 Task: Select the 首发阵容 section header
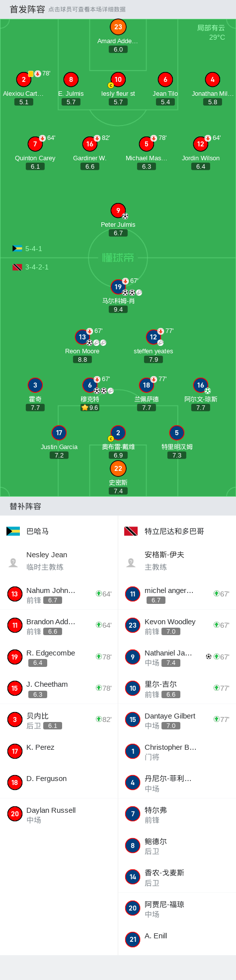tap(27, 9)
